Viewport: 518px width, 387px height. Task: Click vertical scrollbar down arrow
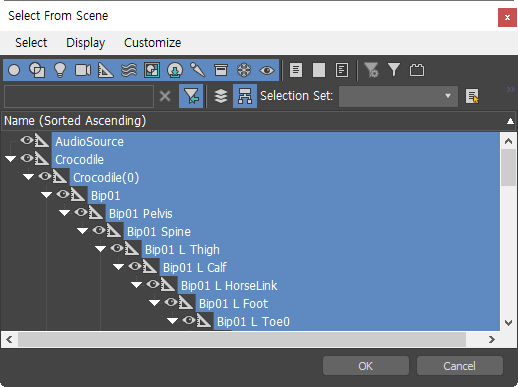[x=508, y=322]
